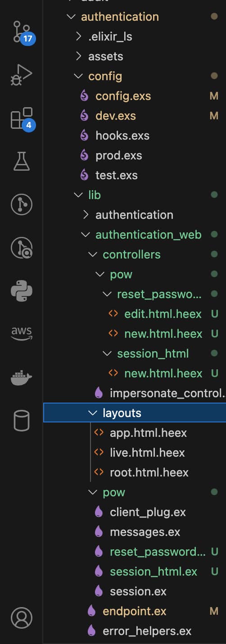Image resolution: width=226 pixels, height=644 pixels.
Task: Open Run and Debug panel
Action: click(x=22, y=75)
